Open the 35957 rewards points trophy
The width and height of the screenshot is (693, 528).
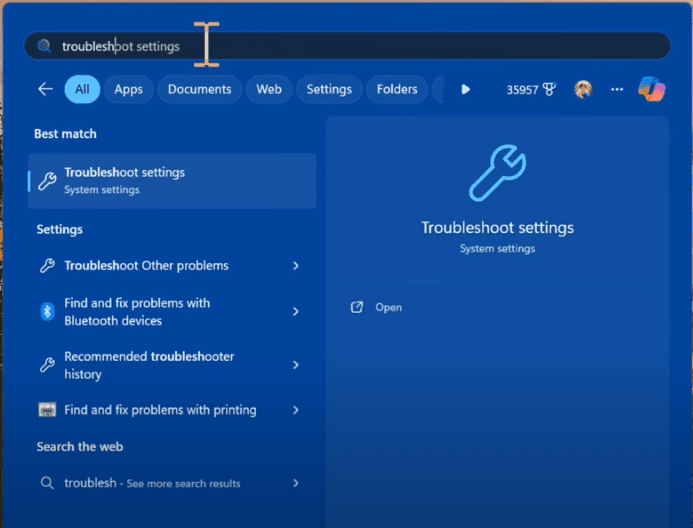[531, 90]
